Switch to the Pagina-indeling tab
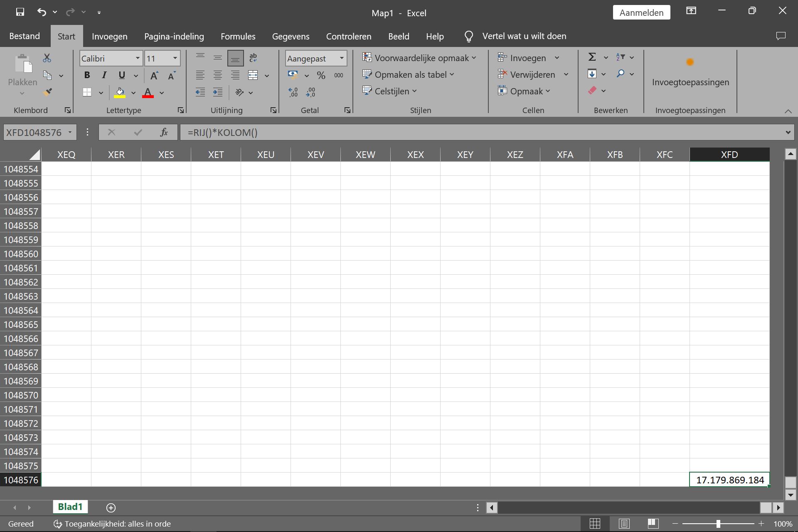This screenshot has width=798, height=532. pyautogui.click(x=174, y=36)
